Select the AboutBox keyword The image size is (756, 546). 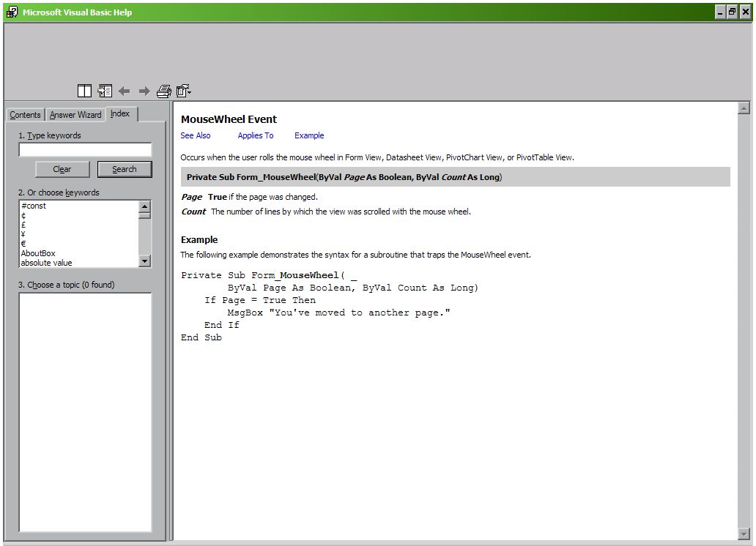click(x=38, y=253)
